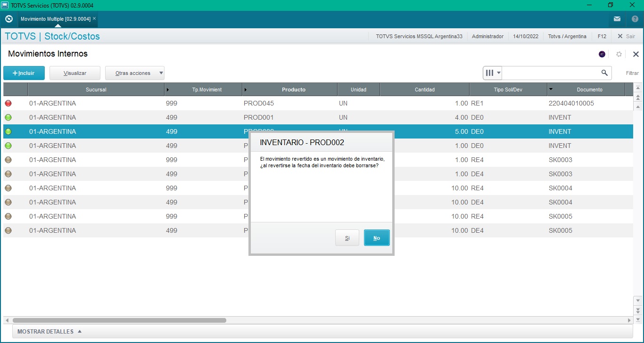Click the 5.00 quantity in the selected row
The width and height of the screenshot is (644, 343).
click(x=461, y=131)
